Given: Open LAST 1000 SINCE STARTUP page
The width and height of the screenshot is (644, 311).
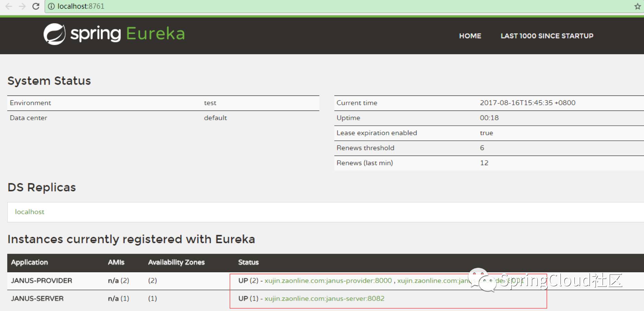Looking at the screenshot, I should [x=547, y=36].
